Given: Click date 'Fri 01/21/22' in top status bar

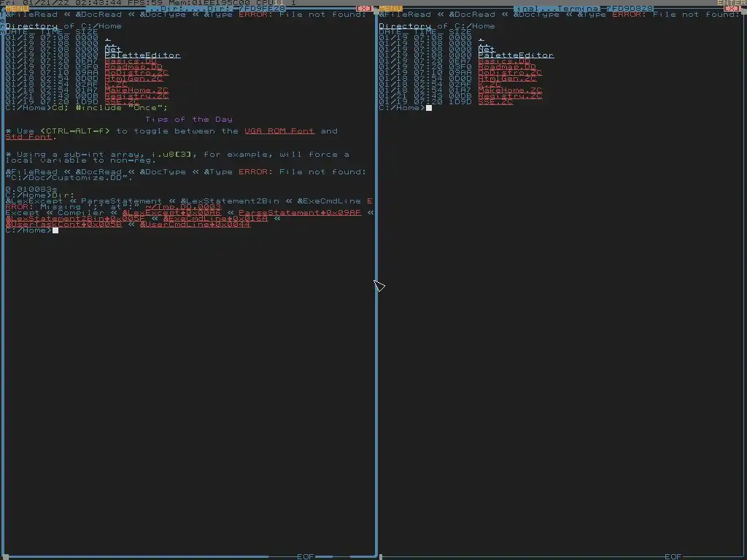Looking at the screenshot, I should pos(35,3).
